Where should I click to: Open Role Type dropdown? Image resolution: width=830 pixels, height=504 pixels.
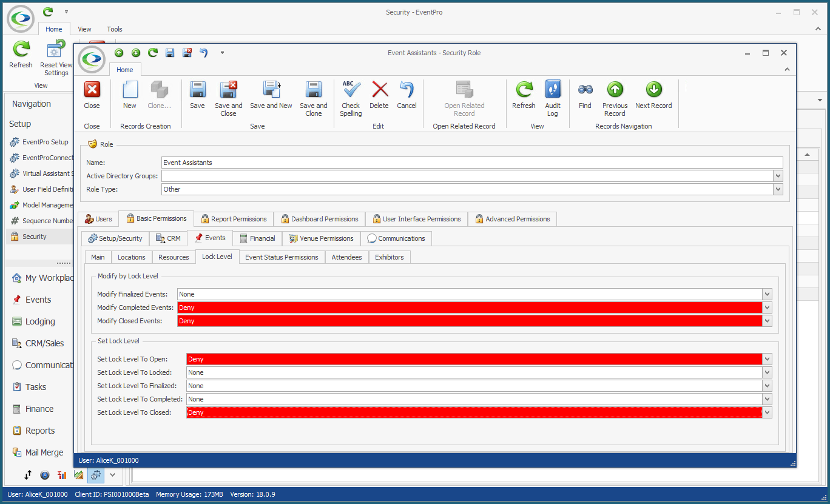tap(778, 189)
